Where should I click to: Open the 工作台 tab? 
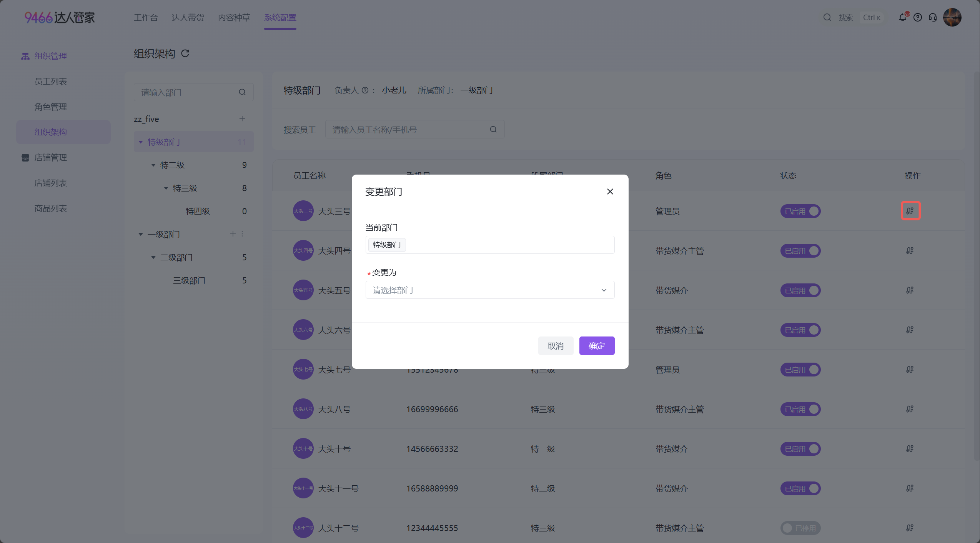click(x=146, y=18)
